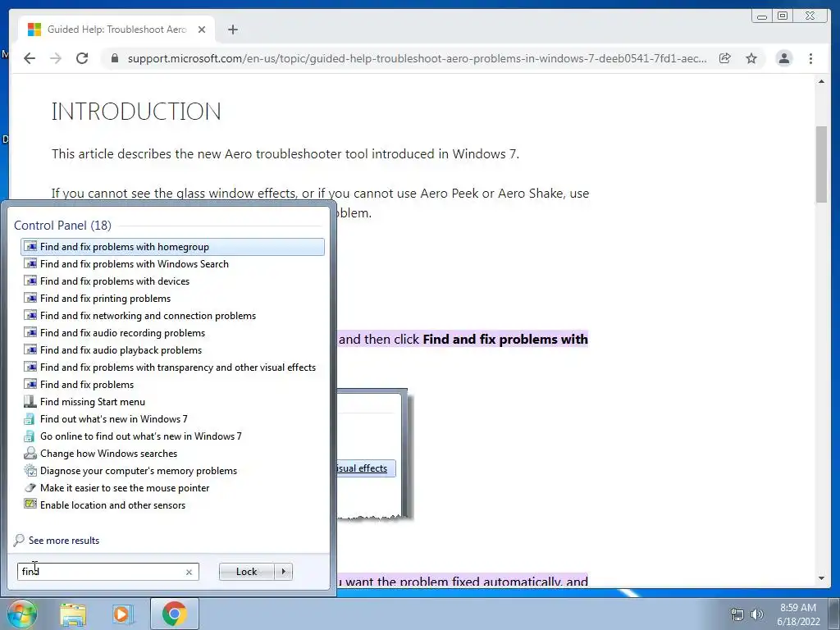840x630 pixels.
Task: Share this page using the share icon
Action: [725, 58]
